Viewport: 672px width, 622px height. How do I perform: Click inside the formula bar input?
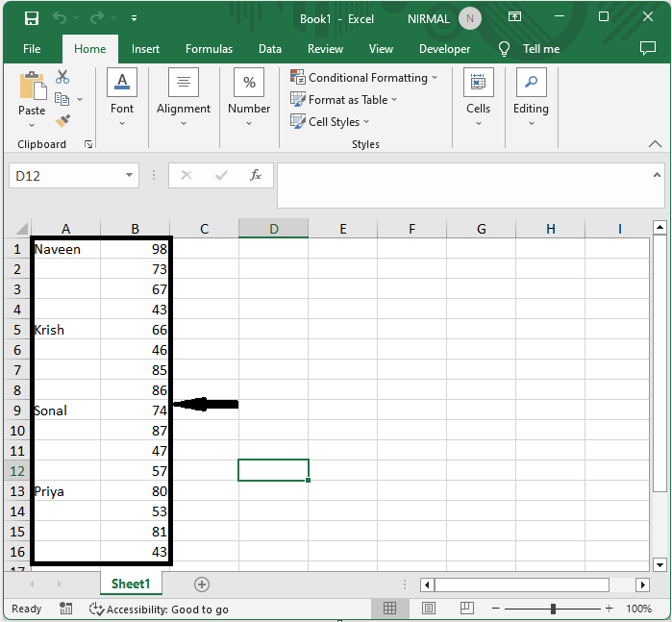(464, 186)
